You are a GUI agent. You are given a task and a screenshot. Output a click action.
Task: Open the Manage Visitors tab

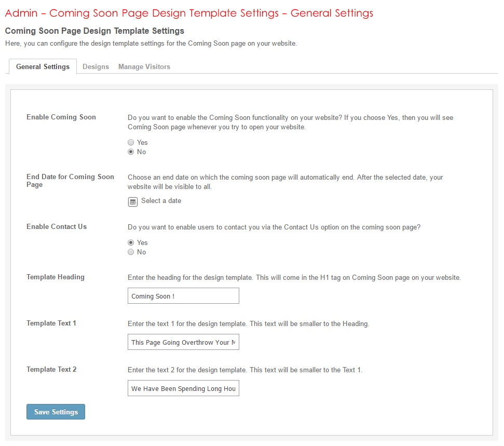tap(144, 67)
